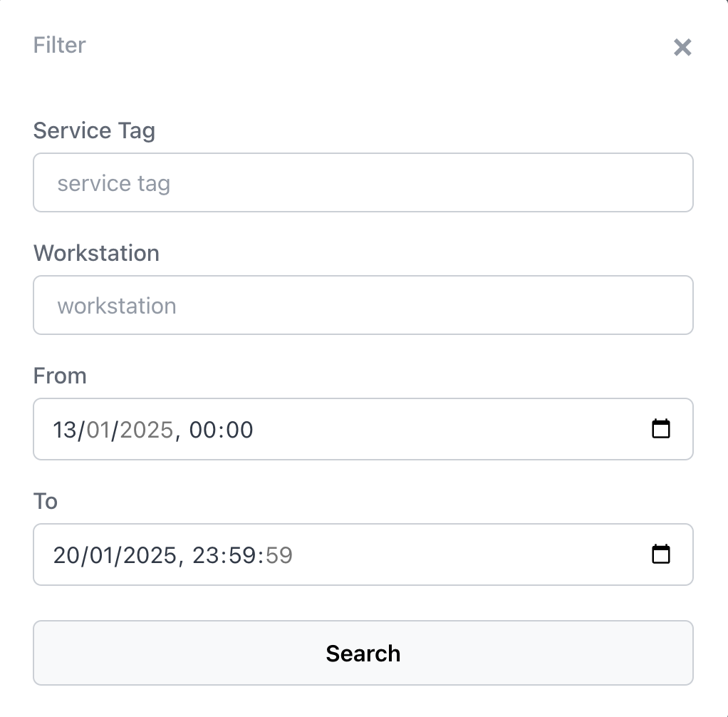Select the day 20 in To field
728x717 pixels.
tap(66, 555)
